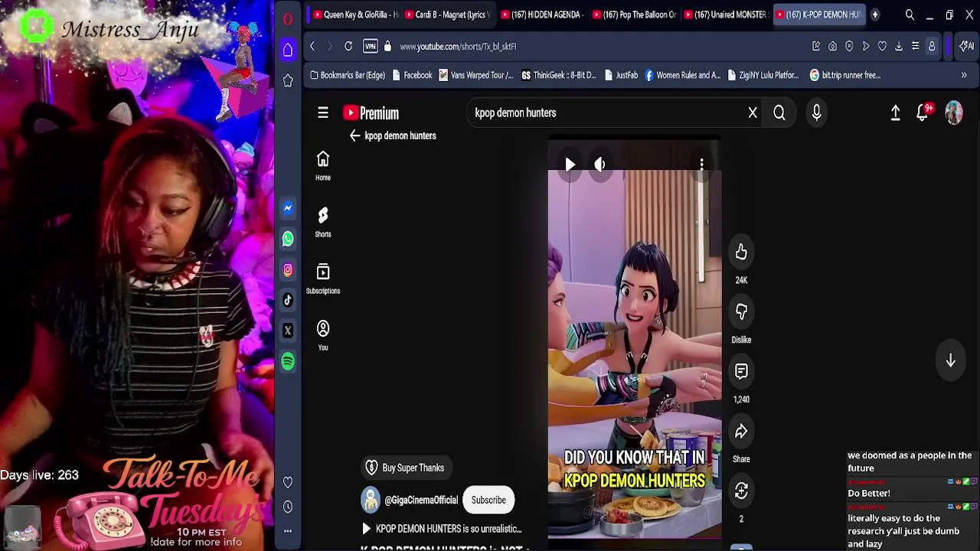Open the Opera sidebar home panel icon
The height and width of the screenshot is (551, 980).
(x=288, y=50)
